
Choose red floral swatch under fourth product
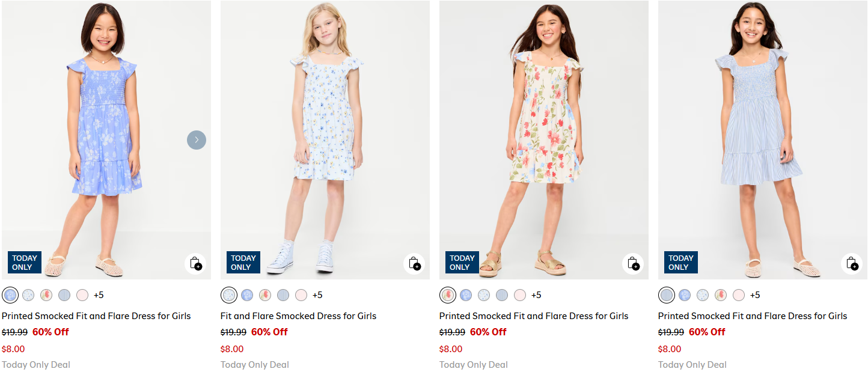coord(721,295)
